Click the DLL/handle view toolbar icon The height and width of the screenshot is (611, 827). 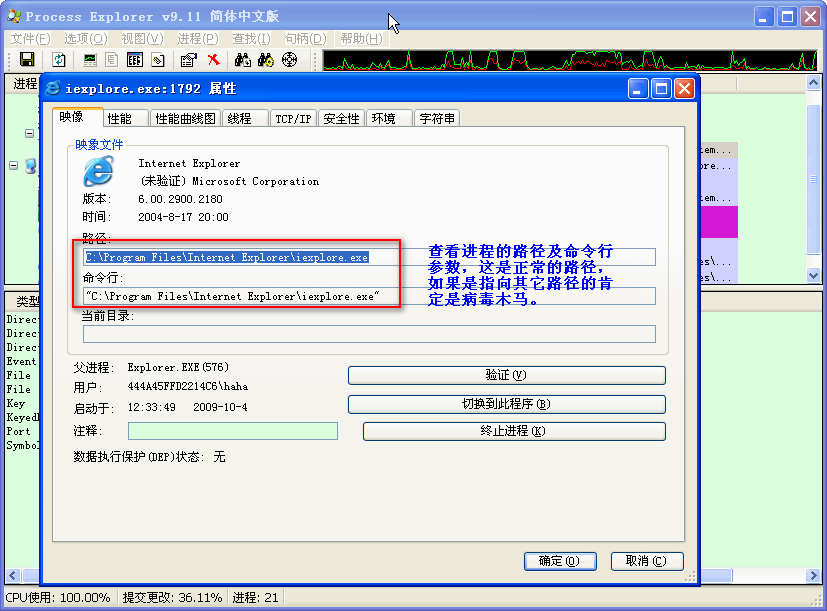(x=158, y=60)
